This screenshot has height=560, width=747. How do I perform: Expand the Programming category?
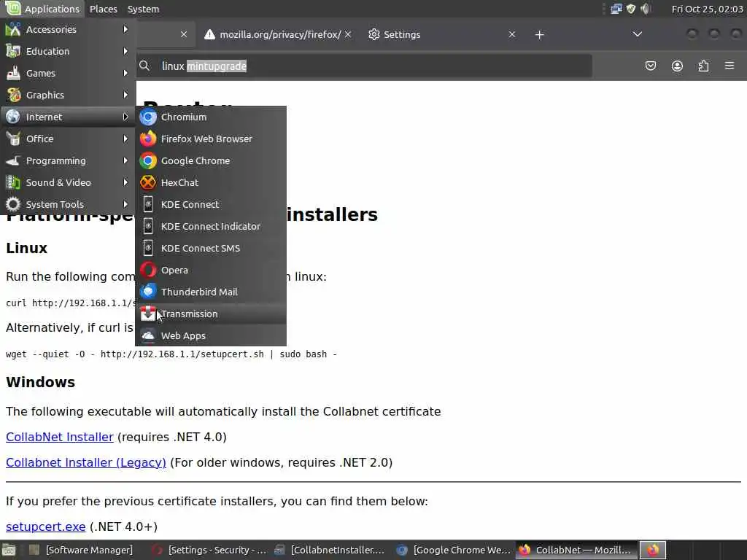[68, 160]
